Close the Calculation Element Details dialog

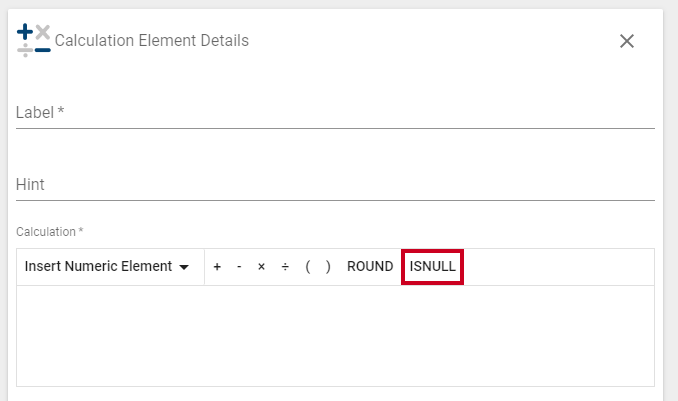click(627, 41)
